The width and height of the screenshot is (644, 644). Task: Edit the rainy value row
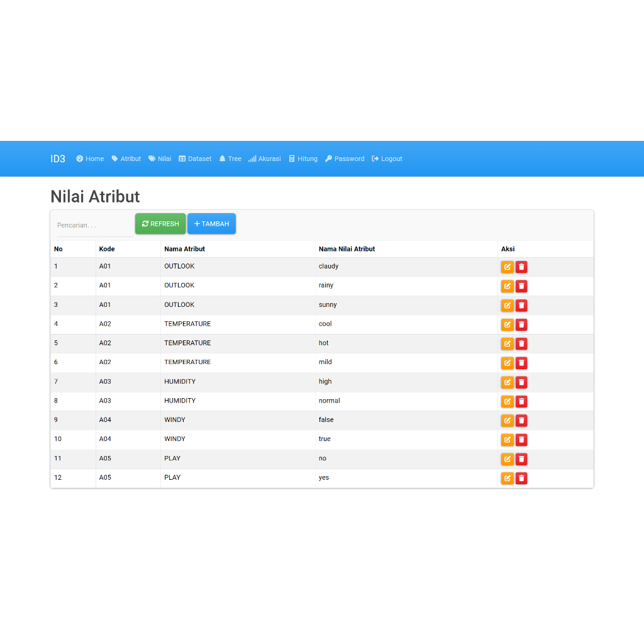click(508, 286)
